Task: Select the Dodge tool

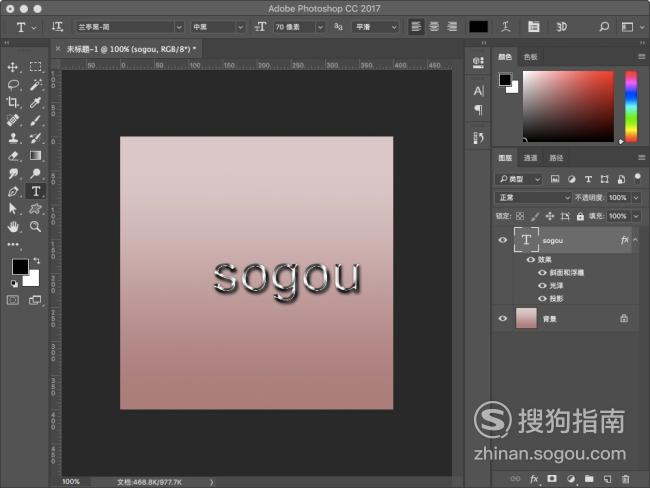Action: click(x=35, y=173)
